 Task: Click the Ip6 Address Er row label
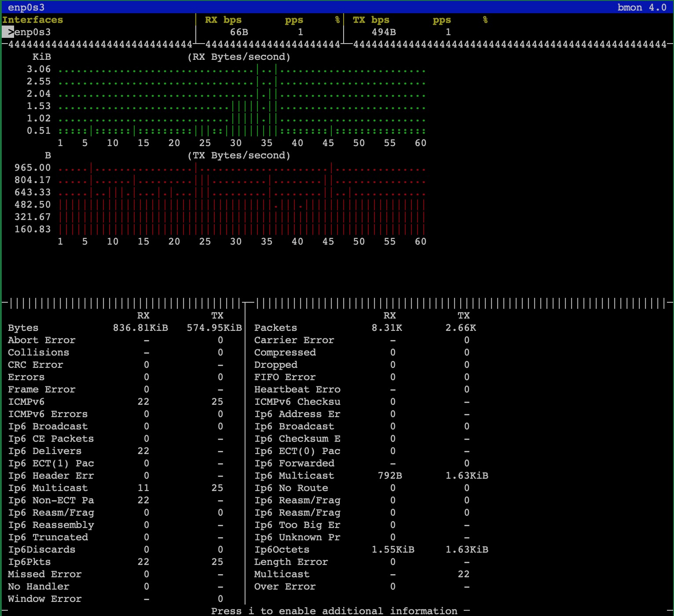pos(297,414)
